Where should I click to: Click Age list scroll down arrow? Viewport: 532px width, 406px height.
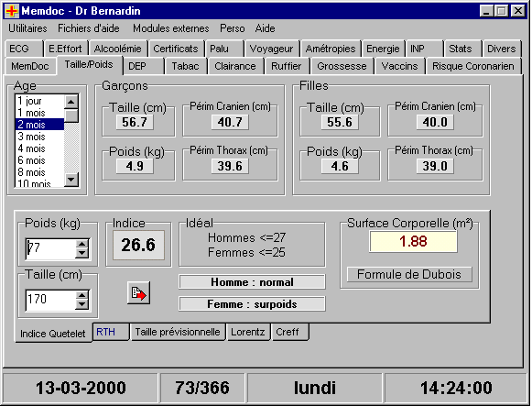pyautogui.click(x=71, y=180)
